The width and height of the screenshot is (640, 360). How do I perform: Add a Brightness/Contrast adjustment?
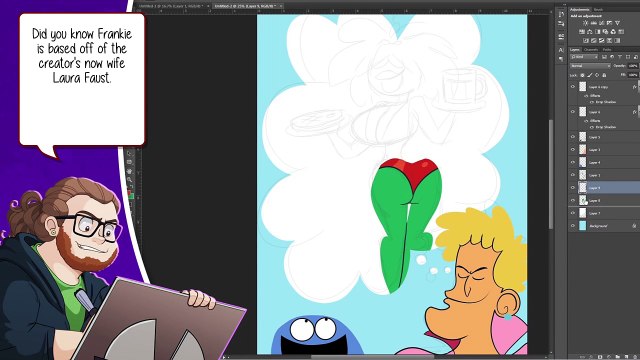coord(585,23)
